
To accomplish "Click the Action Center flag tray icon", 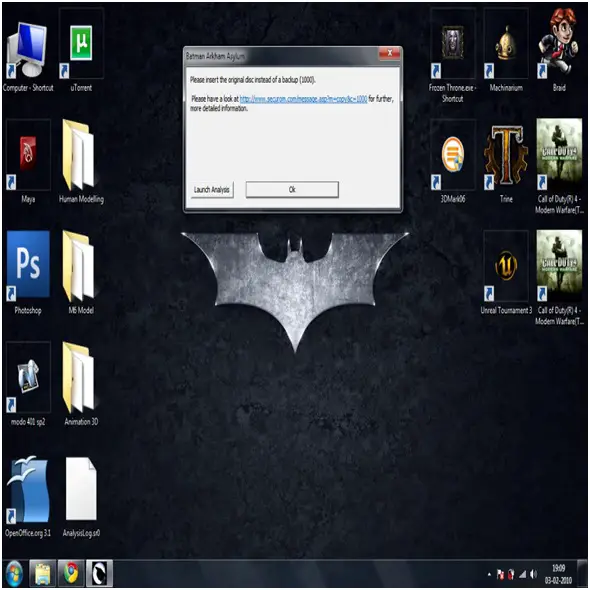I will 500,574.
